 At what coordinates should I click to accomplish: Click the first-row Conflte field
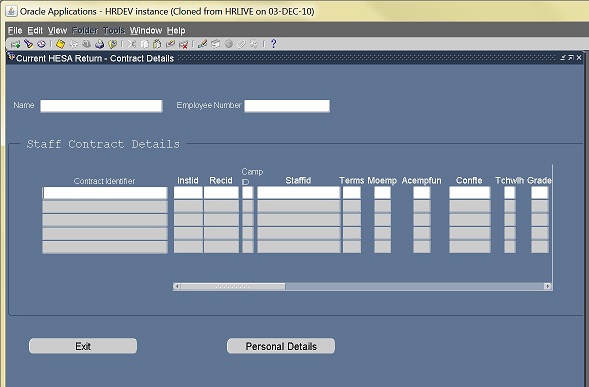coord(470,193)
